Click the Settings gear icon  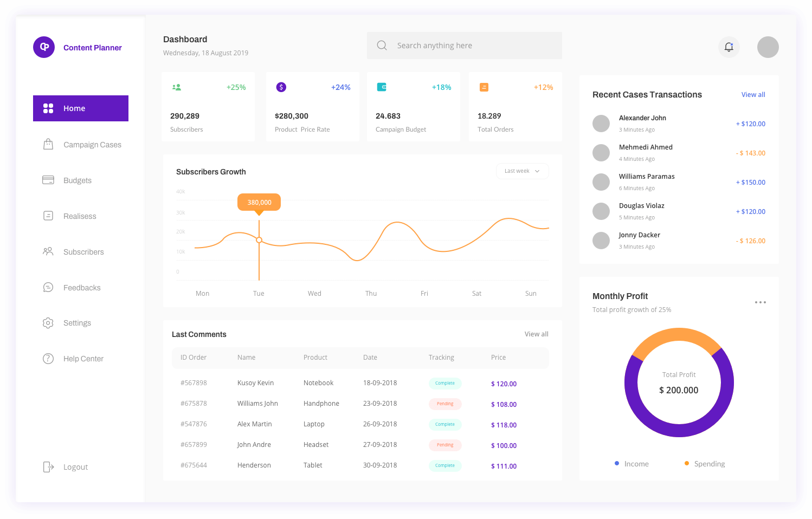48,323
